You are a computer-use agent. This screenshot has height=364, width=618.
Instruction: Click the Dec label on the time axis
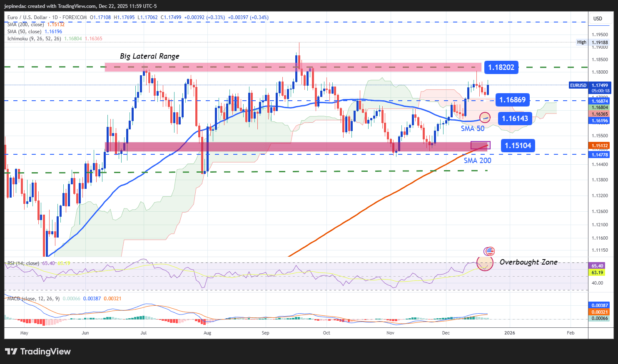tap(446, 333)
